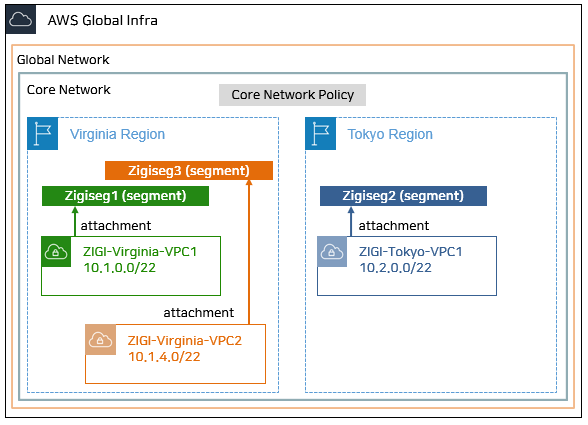Click the ZIGI-Tokyo-VPC1 name text
588x425 pixels.
(x=411, y=252)
